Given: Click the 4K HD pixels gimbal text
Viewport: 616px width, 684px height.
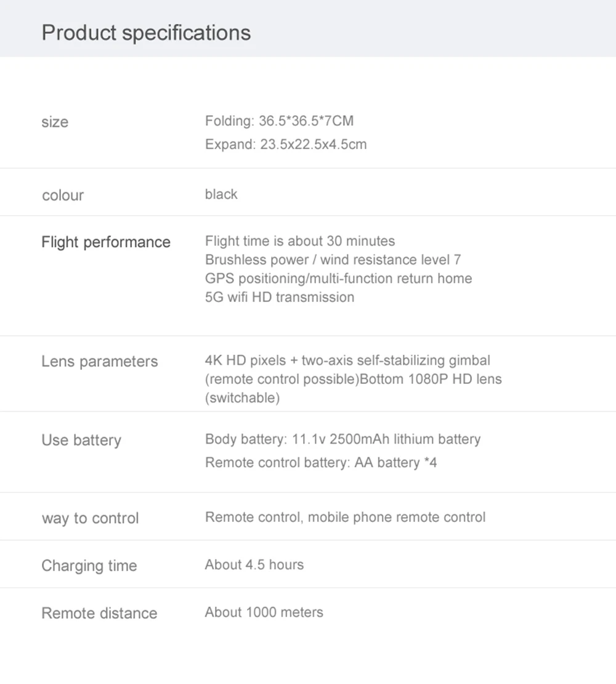Looking at the screenshot, I should (x=347, y=360).
